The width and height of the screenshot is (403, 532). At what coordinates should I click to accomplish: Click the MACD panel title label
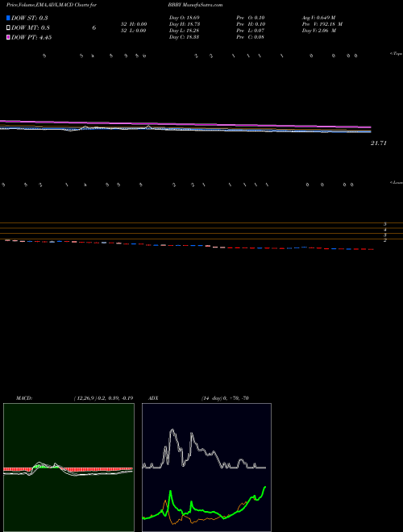click(x=24, y=398)
